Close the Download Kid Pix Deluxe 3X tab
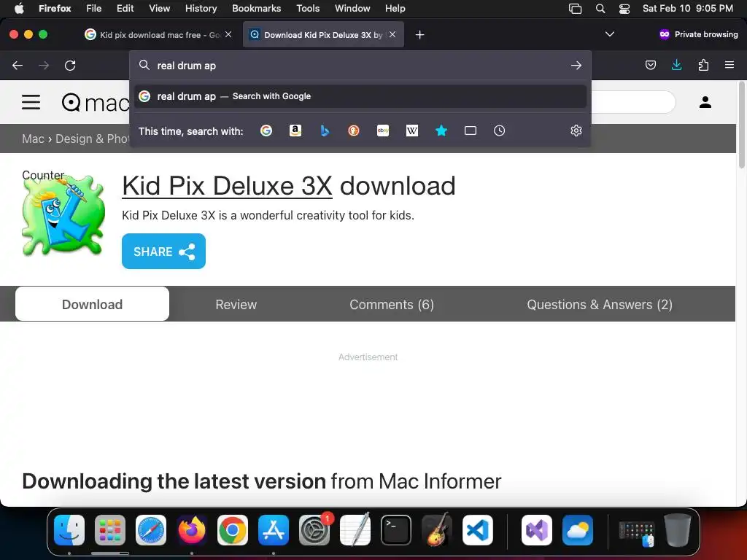 (392, 34)
